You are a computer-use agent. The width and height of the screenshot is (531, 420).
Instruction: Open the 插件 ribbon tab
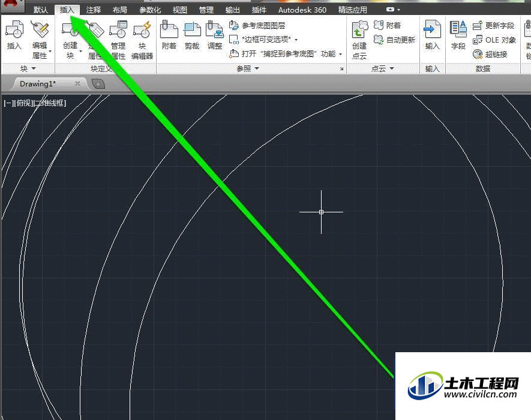tap(259, 10)
